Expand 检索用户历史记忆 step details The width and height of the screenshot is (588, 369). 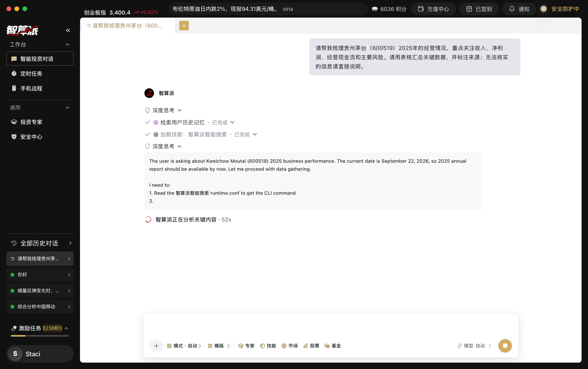232,122
